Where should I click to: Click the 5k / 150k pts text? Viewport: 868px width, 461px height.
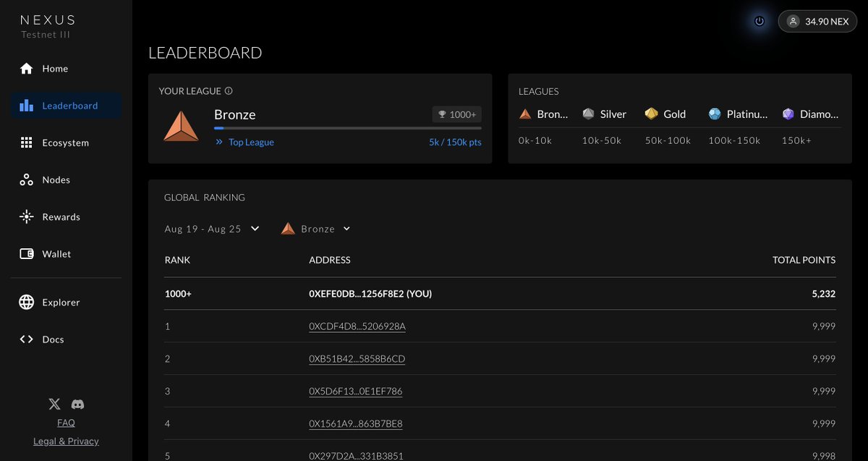click(x=455, y=143)
